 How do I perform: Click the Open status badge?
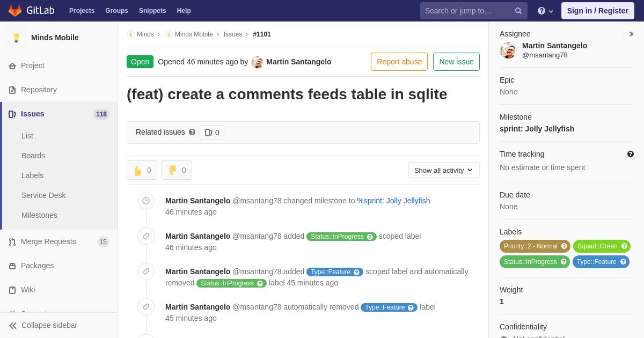140,62
